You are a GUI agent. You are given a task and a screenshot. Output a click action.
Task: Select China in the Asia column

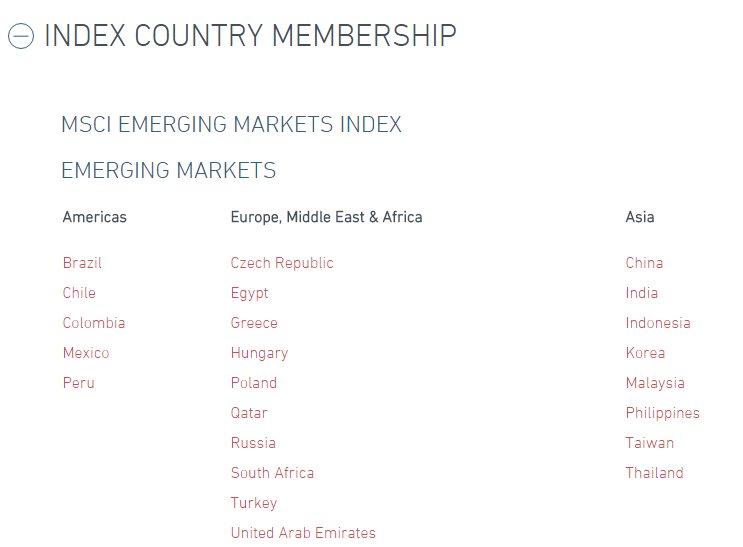click(644, 263)
